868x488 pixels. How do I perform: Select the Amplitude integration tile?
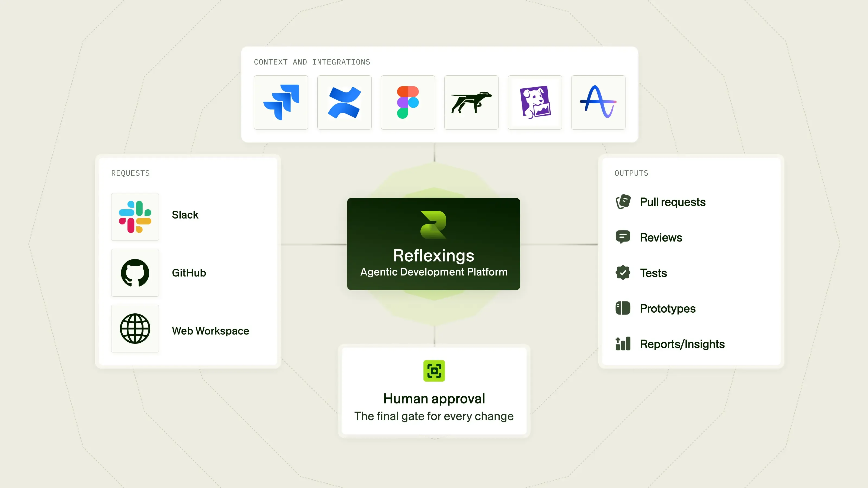[x=598, y=102]
